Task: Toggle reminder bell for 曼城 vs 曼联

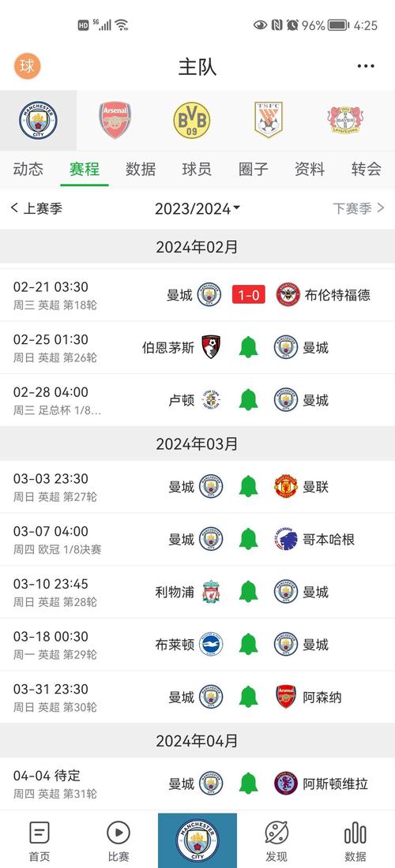Action: (x=248, y=487)
